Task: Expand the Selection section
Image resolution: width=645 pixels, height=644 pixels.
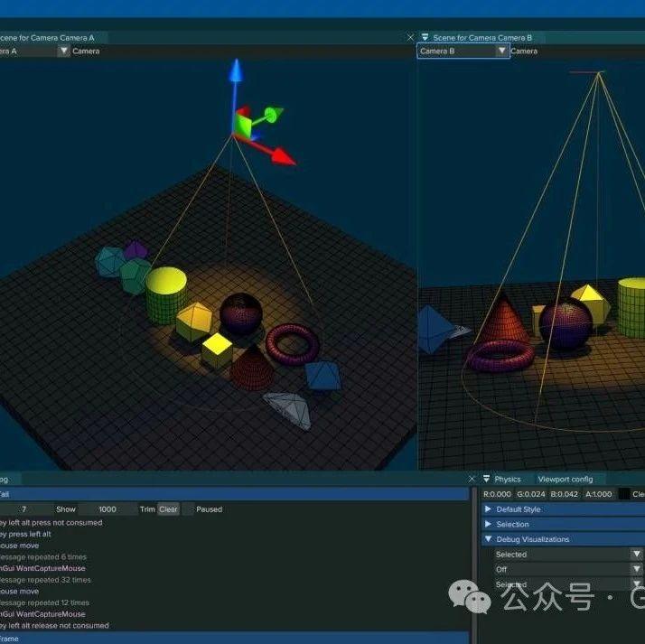Action: pyautogui.click(x=563, y=524)
